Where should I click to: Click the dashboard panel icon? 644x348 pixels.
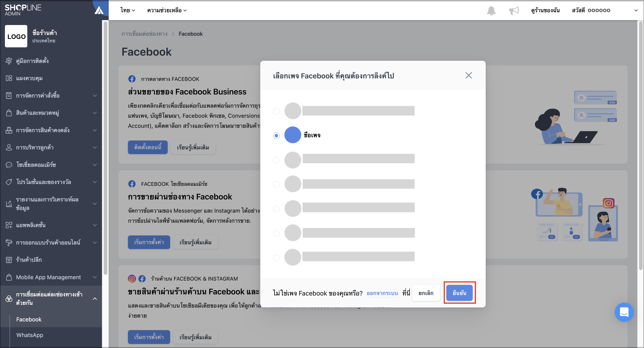coord(9,78)
